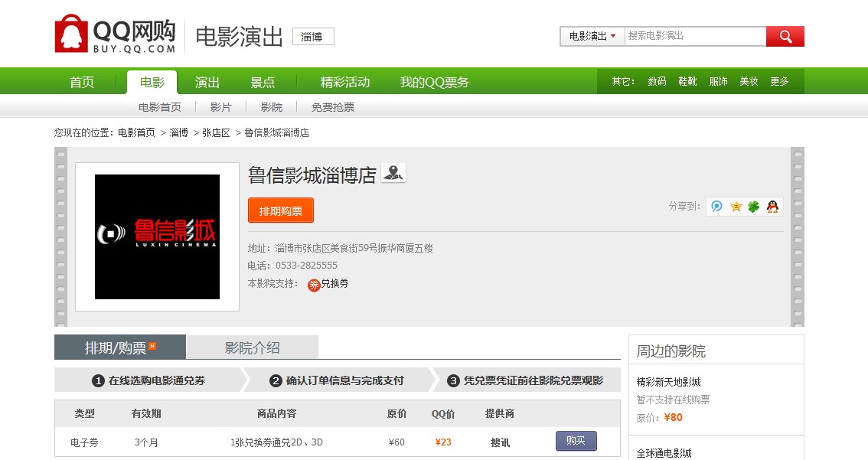Open the map location icon beside cinema name

click(393, 173)
